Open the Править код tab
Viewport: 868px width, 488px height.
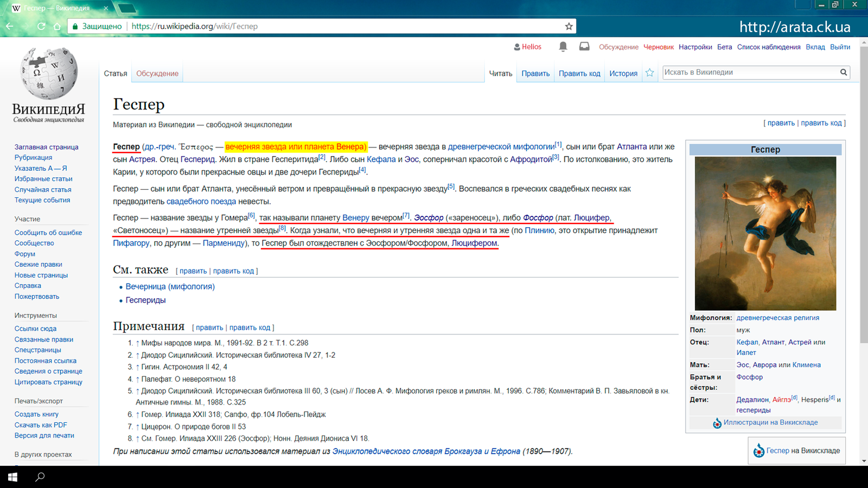pyautogui.click(x=579, y=73)
